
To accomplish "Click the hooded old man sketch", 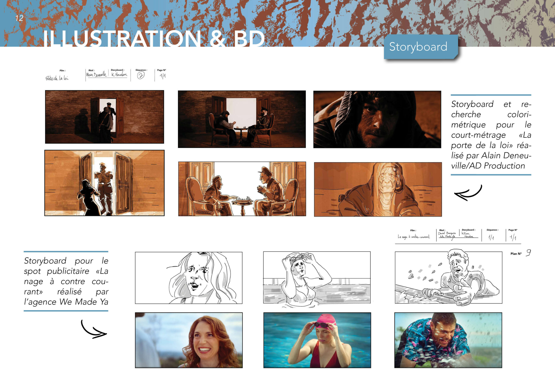I will (378, 189).
